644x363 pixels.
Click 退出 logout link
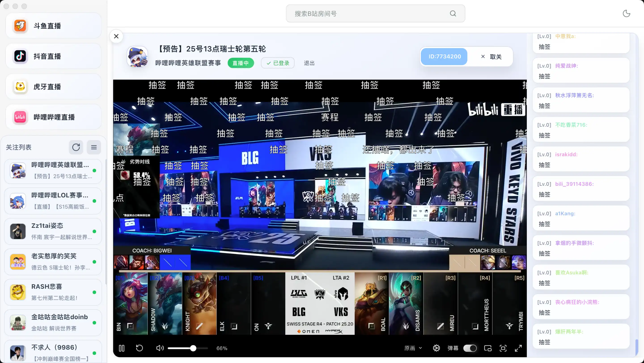pyautogui.click(x=309, y=63)
